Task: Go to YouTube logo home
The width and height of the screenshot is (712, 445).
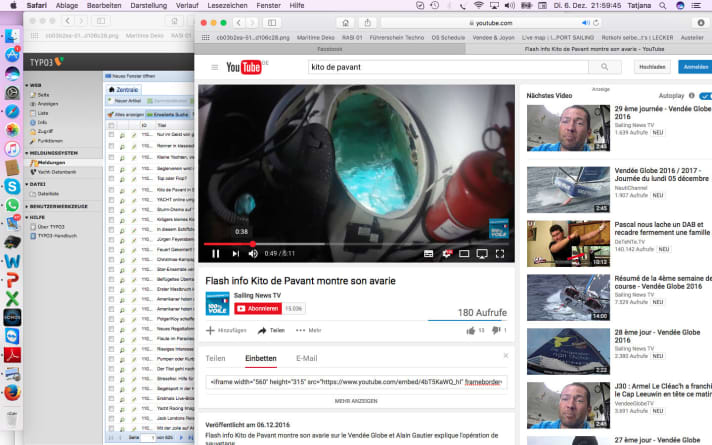Action: (x=244, y=67)
